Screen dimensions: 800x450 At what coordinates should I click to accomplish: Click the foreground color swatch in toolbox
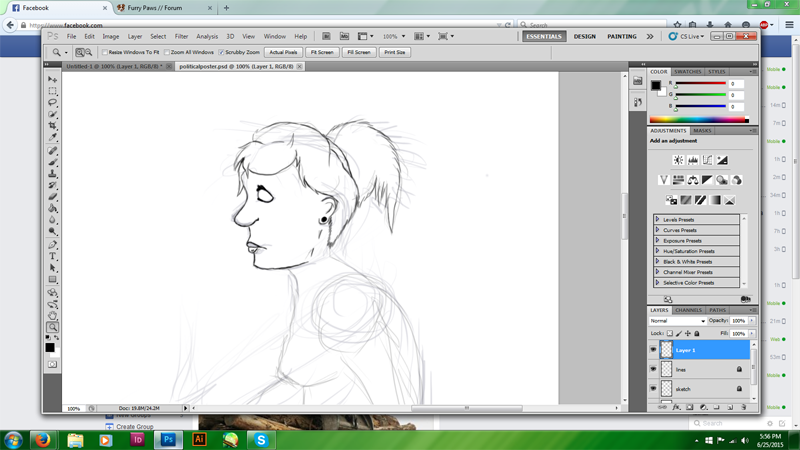pos(50,345)
